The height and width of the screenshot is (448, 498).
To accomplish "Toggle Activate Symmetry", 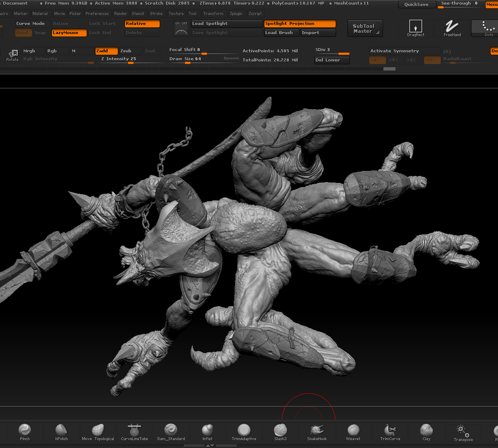I will [405, 51].
